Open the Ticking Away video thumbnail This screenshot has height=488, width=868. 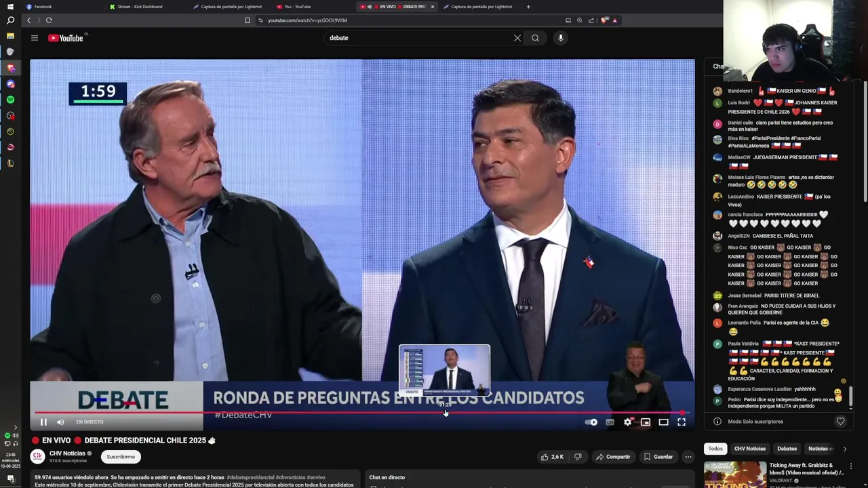735,474
